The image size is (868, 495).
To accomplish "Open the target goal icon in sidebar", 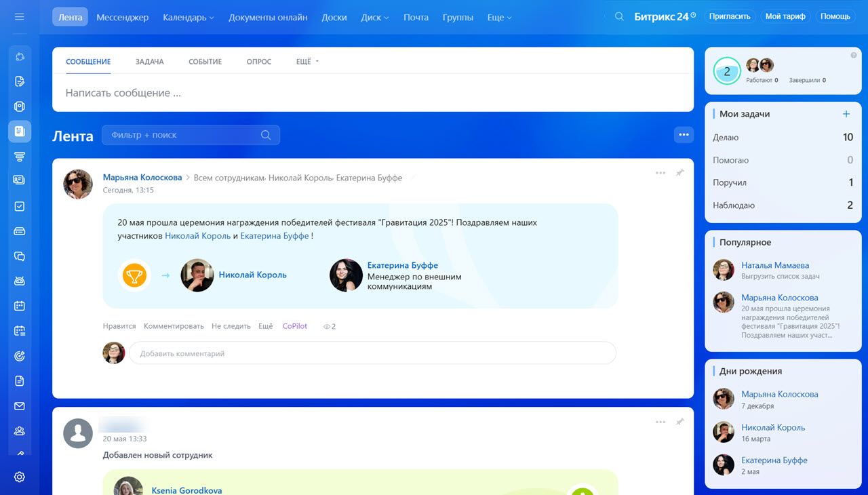I will (20, 356).
